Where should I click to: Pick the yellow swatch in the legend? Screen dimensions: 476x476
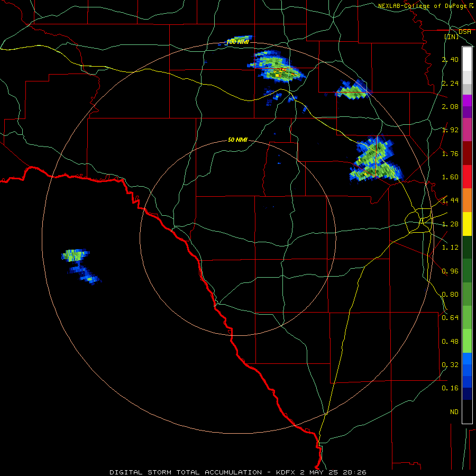(467, 224)
